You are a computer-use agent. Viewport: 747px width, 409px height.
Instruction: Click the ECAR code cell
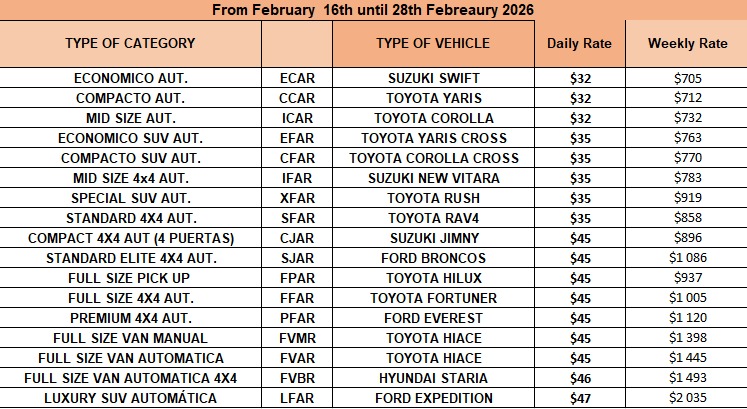[296, 78]
